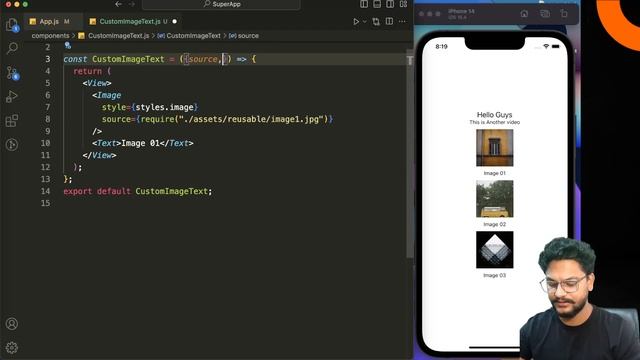Tap the Image 02 label in the simulator
This screenshot has width=640, height=360.
pyautogui.click(x=494, y=224)
